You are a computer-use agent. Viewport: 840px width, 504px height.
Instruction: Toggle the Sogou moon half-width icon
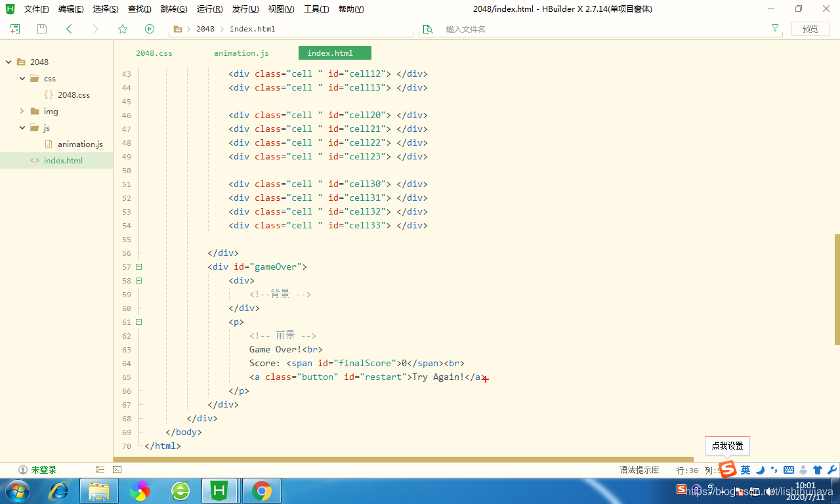pyautogui.click(x=760, y=470)
